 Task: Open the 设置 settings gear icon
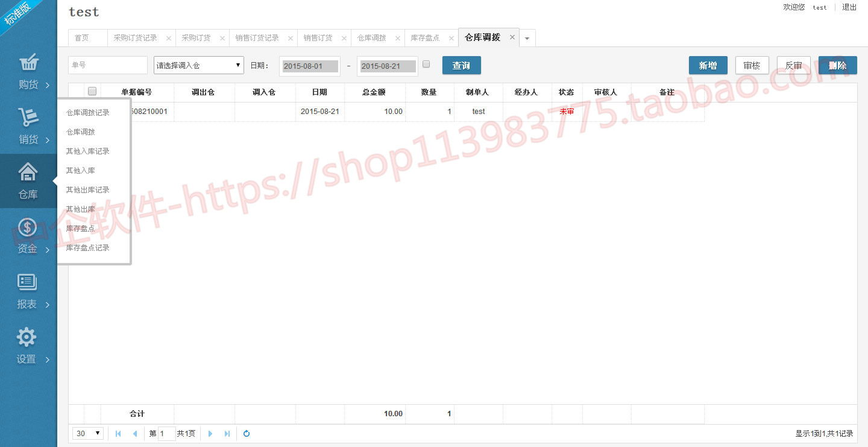tap(27, 337)
